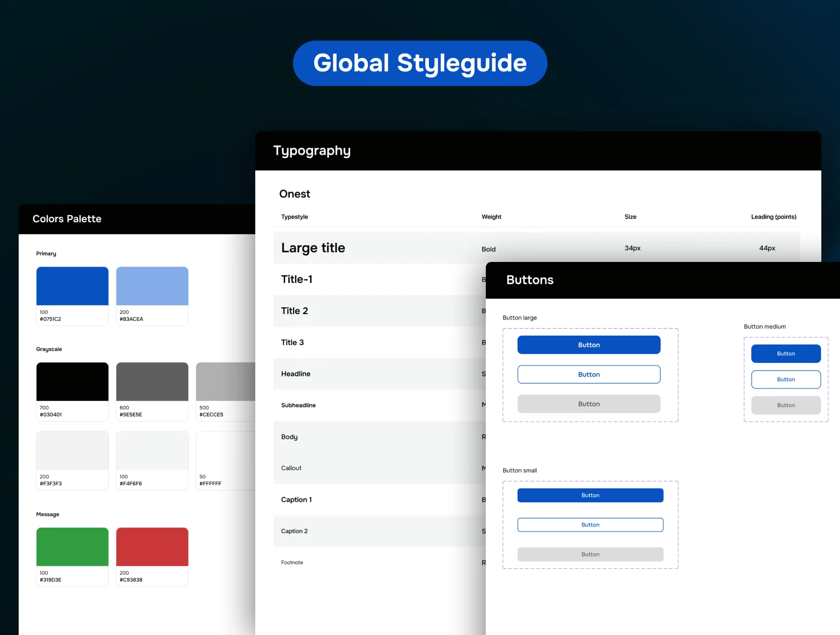Click the Typestyle column header
The width and height of the screenshot is (840, 635).
click(294, 217)
